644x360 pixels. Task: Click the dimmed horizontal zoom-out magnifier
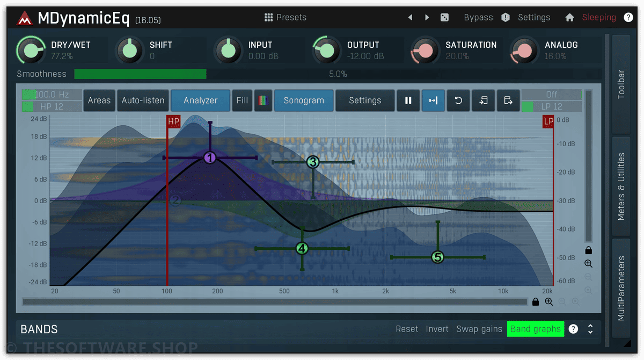tap(562, 302)
